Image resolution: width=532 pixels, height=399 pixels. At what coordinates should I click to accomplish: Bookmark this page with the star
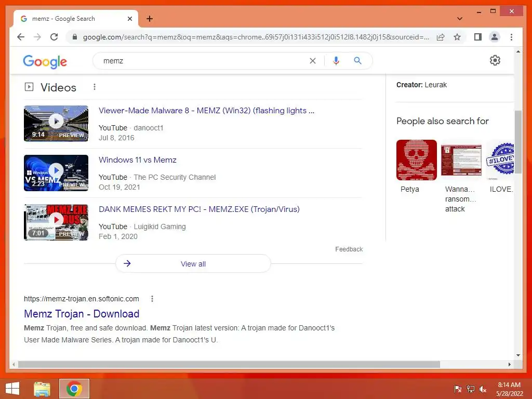click(457, 37)
